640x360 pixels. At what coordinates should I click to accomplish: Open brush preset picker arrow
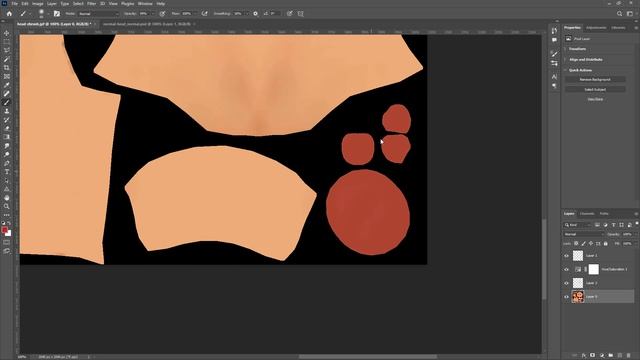(x=48, y=14)
